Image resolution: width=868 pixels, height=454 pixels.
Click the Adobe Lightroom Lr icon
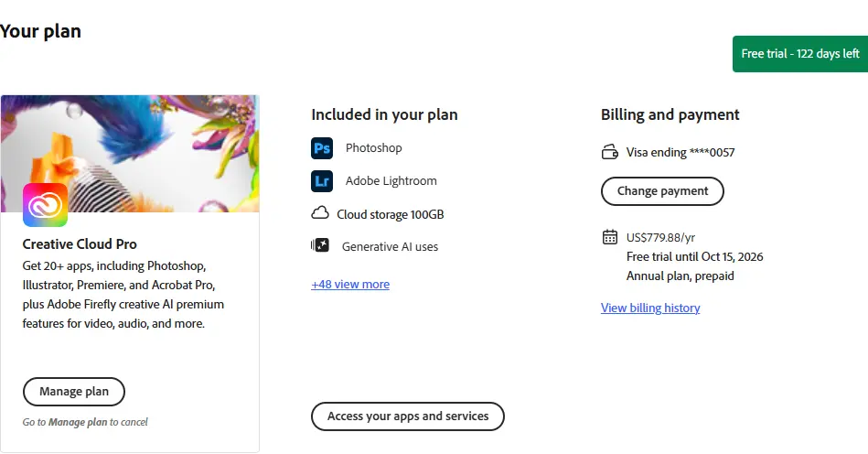[x=322, y=181]
